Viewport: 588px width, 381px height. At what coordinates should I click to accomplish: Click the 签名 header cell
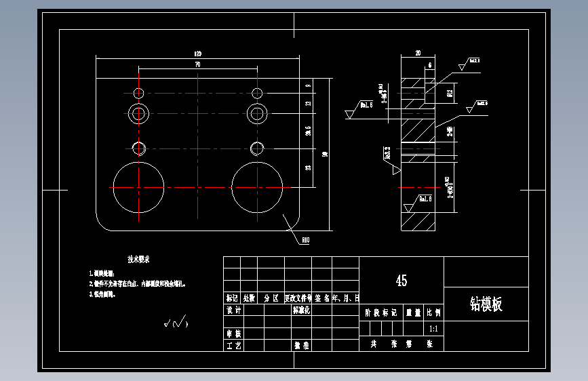(321, 298)
